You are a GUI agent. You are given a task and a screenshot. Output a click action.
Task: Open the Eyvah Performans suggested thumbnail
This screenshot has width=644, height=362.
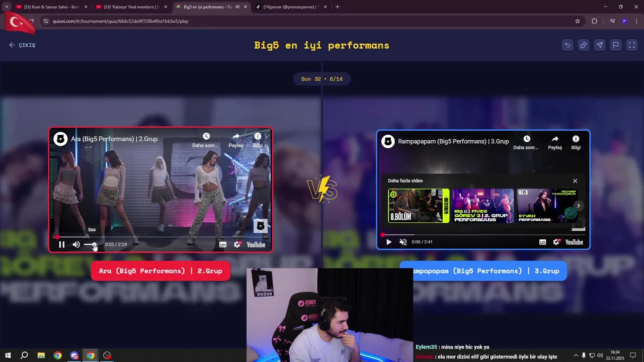pyautogui.click(x=546, y=206)
